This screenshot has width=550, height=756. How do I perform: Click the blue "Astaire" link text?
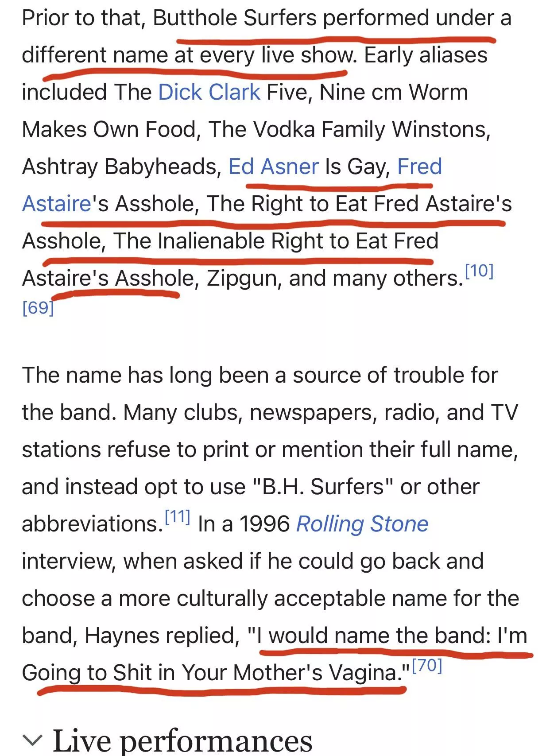click(x=56, y=204)
